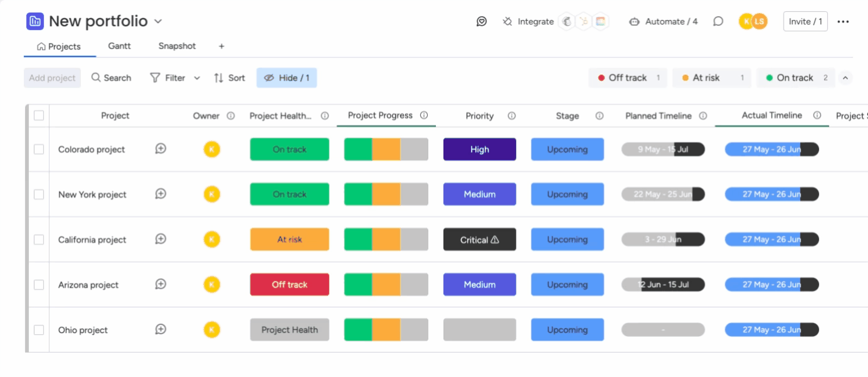This screenshot has height=377, width=868.
Task: Show info for Project Health column
Action: 325,116
